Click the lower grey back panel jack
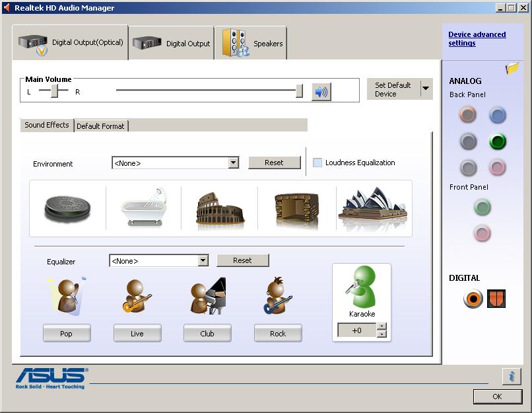This screenshot has width=532, height=413. coord(468,168)
